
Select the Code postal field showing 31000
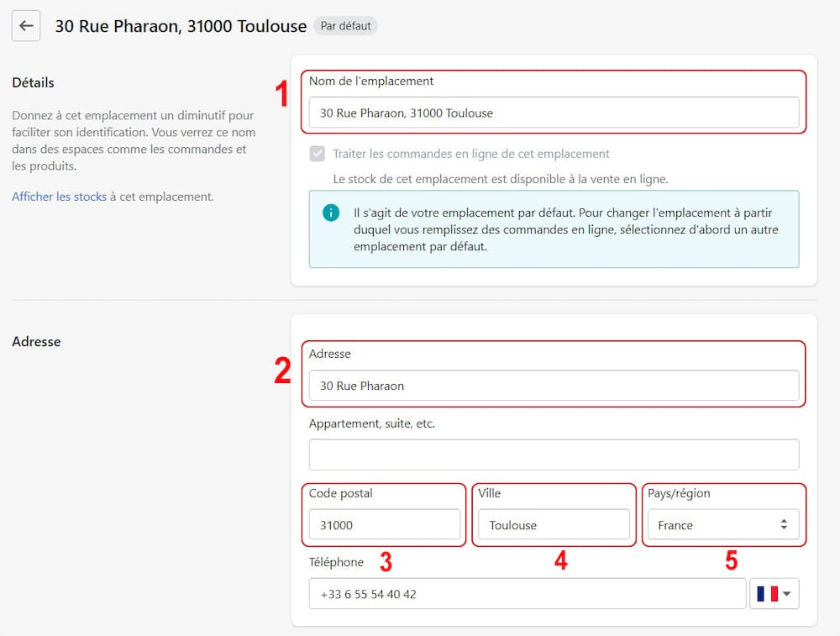pyautogui.click(x=385, y=525)
